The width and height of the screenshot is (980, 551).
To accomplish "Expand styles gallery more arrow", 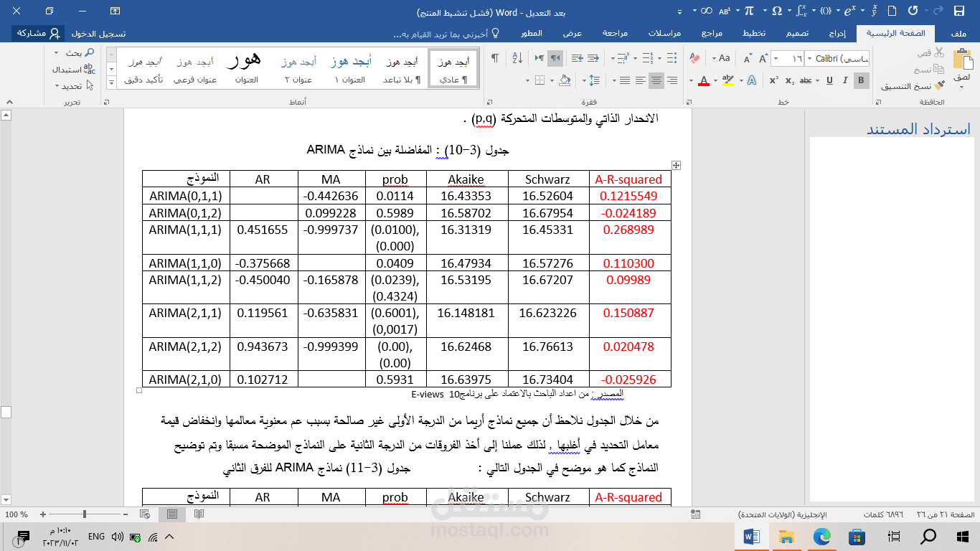I will pyautogui.click(x=111, y=84).
